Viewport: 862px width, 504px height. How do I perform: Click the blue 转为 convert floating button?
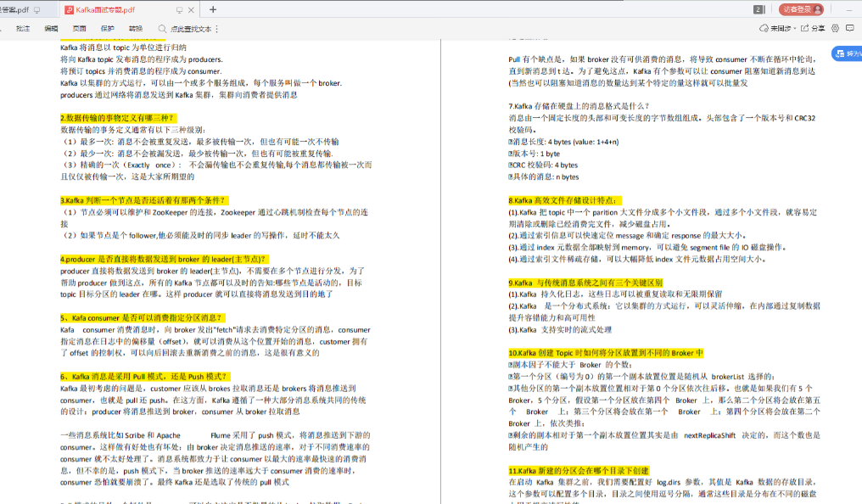847,53
